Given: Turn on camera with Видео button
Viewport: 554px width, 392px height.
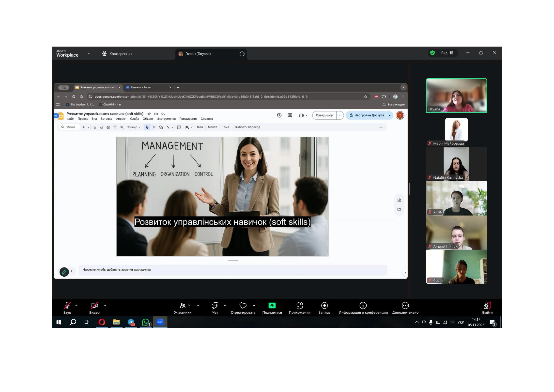Looking at the screenshot, I should (x=94, y=306).
